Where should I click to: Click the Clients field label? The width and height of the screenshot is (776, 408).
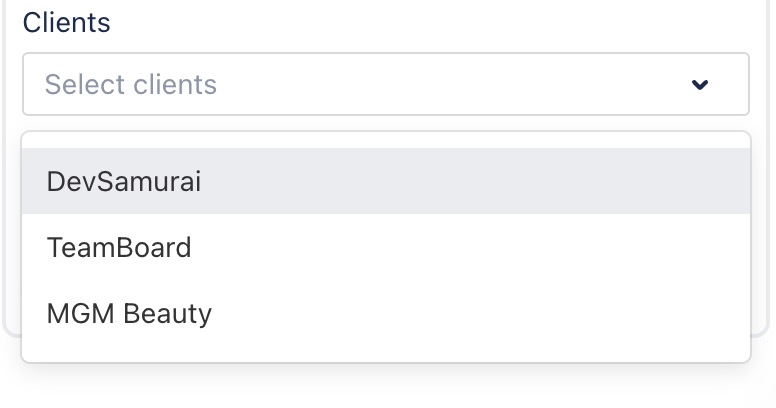[x=66, y=23]
